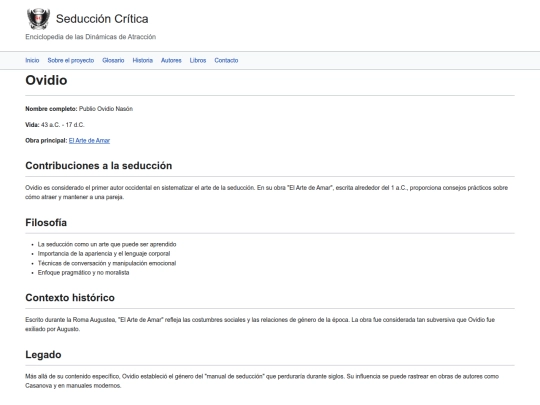Click the paragraph beginning Ovidio es considerado

(x=267, y=192)
